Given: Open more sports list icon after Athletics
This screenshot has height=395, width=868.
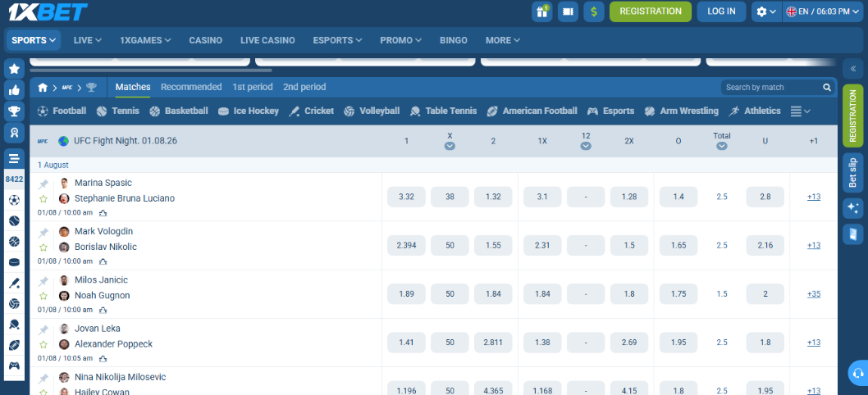Looking at the screenshot, I should pyautogui.click(x=800, y=111).
